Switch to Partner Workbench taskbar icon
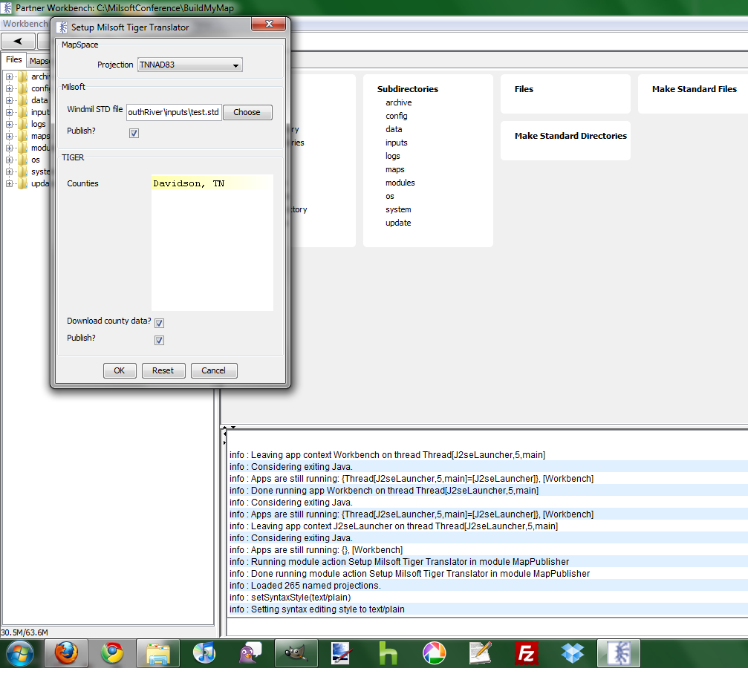 pos(619,652)
